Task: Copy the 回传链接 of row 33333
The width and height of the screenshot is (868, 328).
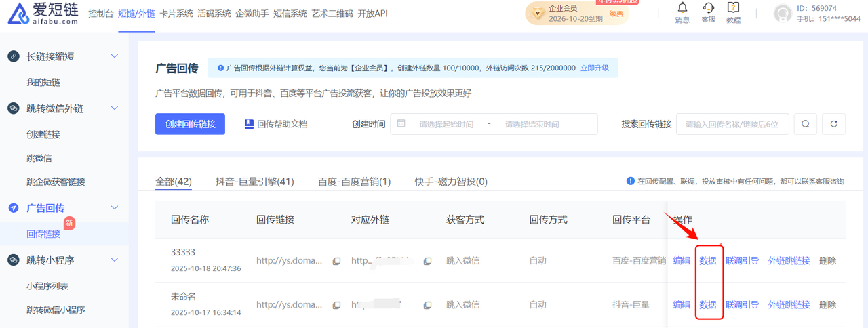Action: pyautogui.click(x=336, y=261)
